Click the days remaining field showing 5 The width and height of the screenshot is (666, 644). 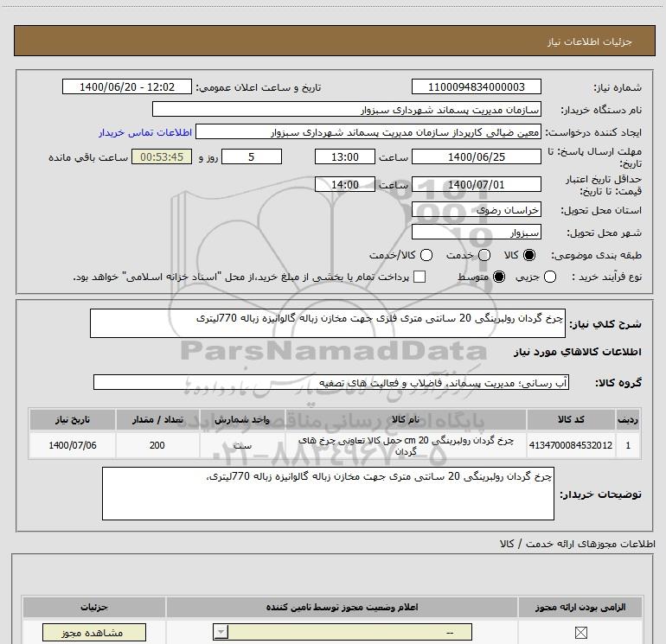point(252,156)
